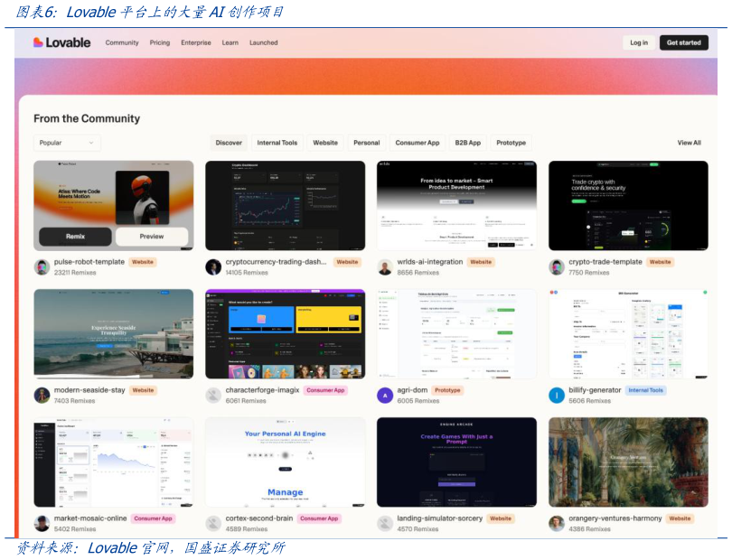Click the cryptocurrency-trading-dashboard author avatar
732x560 pixels.
click(x=213, y=267)
